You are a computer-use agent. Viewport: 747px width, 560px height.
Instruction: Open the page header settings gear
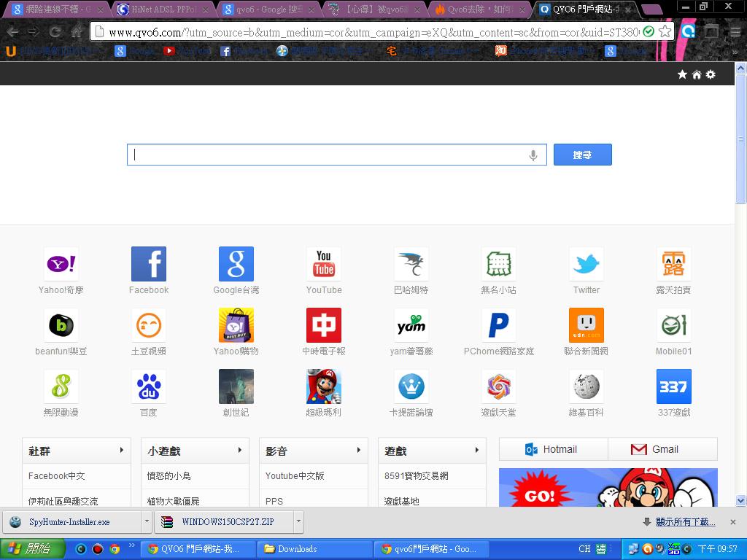pyautogui.click(x=711, y=74)
